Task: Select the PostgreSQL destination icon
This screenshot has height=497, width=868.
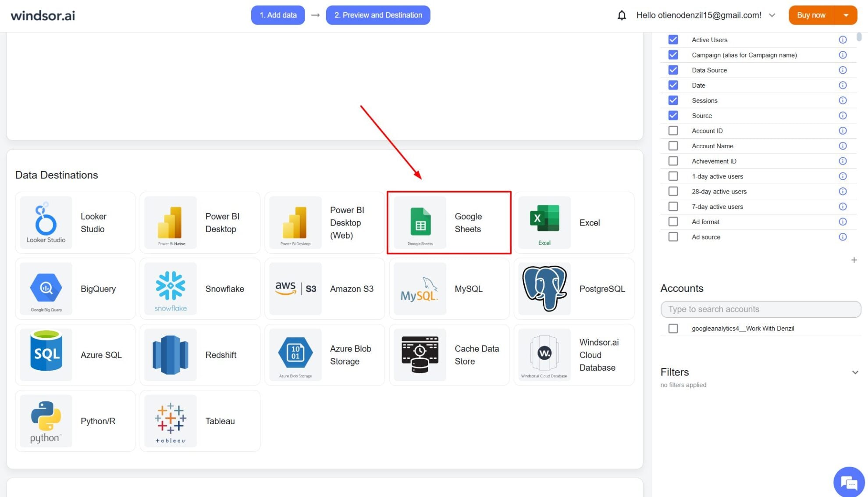Action: tap(544, 289)
